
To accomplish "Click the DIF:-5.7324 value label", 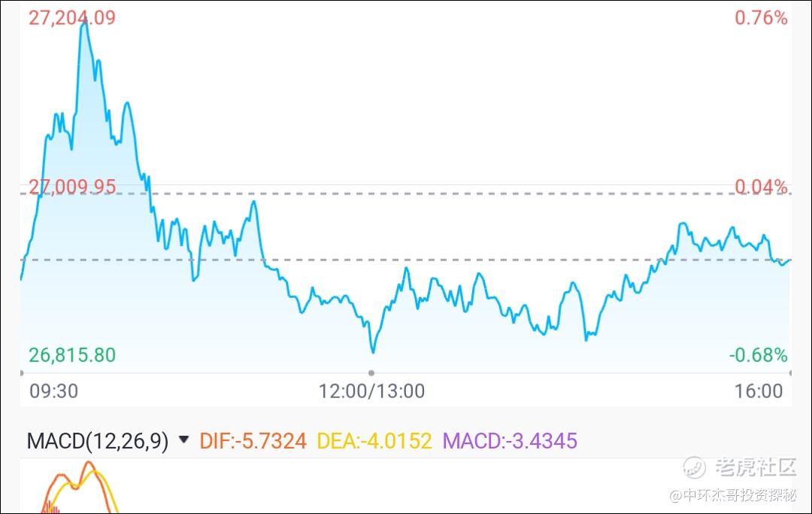I will (253, 441).
